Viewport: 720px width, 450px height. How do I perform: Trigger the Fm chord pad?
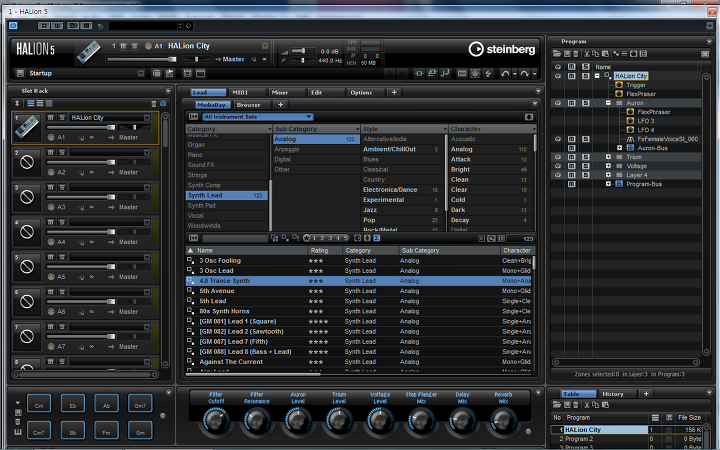107,432
